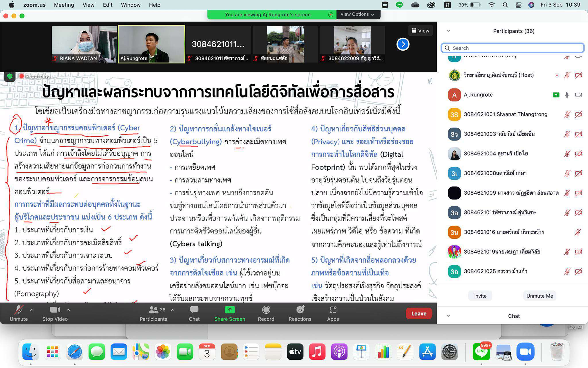
Task: Open the Meeting menu
Action: point(64,5)
